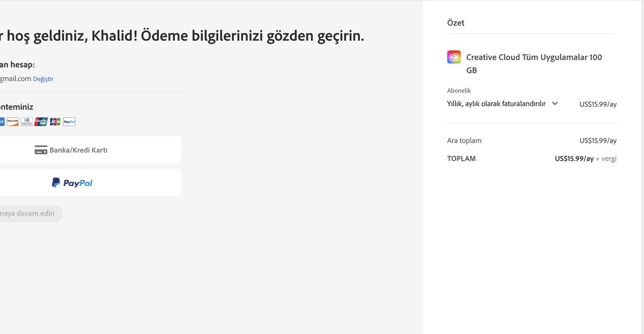Click the credit card icon beside Banka/Kredi Kartı
Image resolution: width=644 pixels, height=334 pixels.
coord(41,150)
